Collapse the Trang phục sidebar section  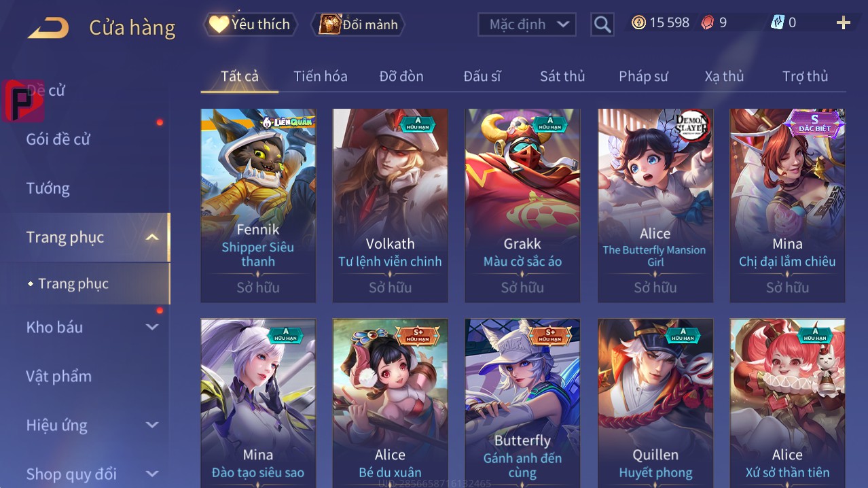(x=152, y=237)
